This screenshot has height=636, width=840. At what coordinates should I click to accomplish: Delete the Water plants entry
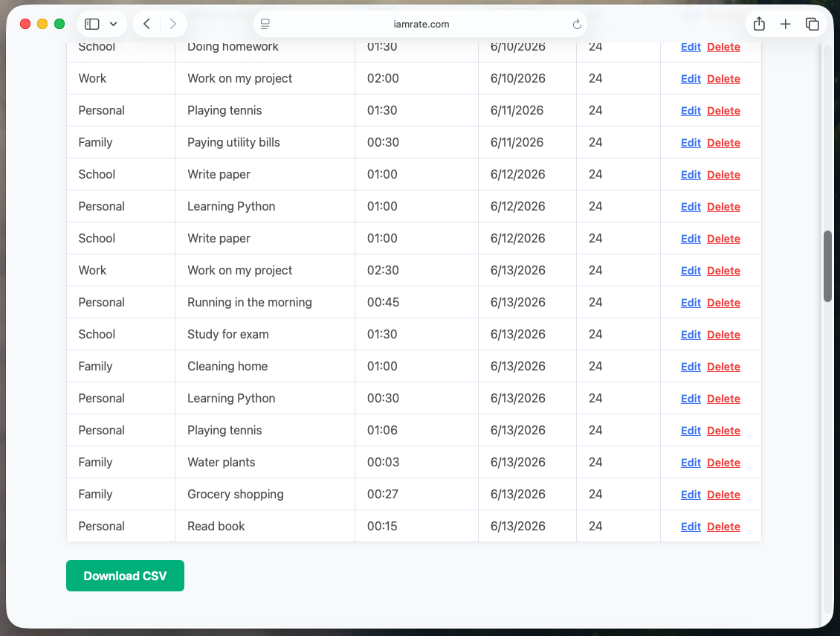tap(724, 463)
